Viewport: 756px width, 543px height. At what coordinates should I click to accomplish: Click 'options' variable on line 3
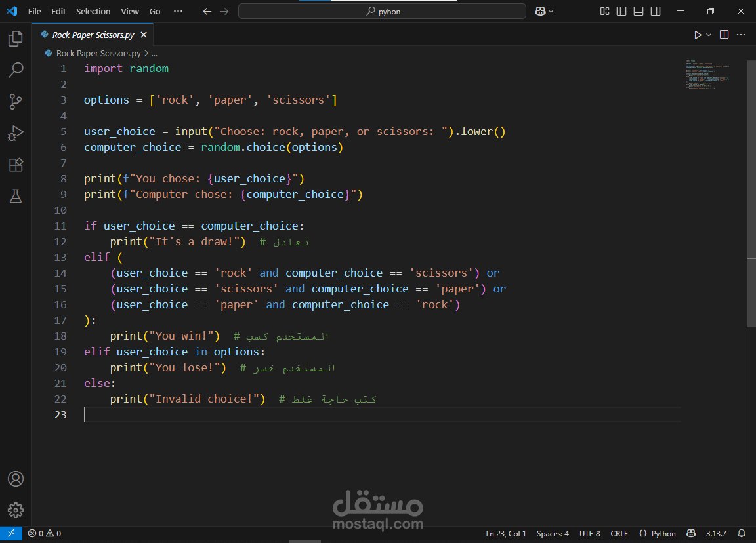[x=106, y=100]
